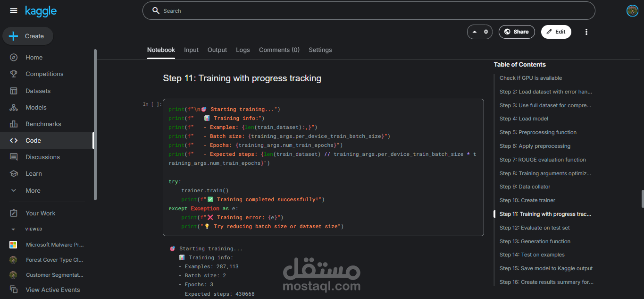The width and height of the screenshot is (644, 299).
Task: Click in the Search input field
Action: 369,10
